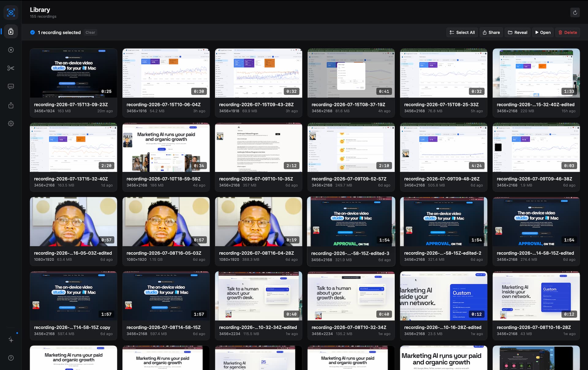588x370 pixels.
Task: Click the blue selection checkmark icon
Action: pos(32,32)
